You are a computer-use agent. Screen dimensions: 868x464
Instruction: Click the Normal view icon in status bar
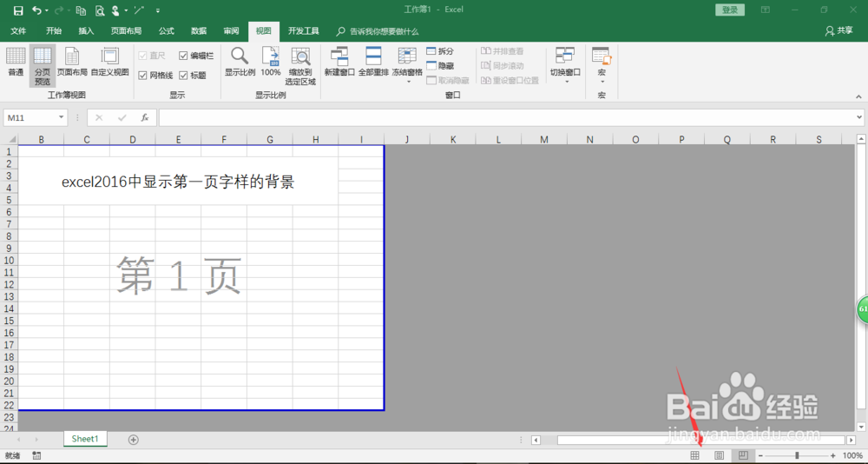pyautogui.click(x=694, y=455)
